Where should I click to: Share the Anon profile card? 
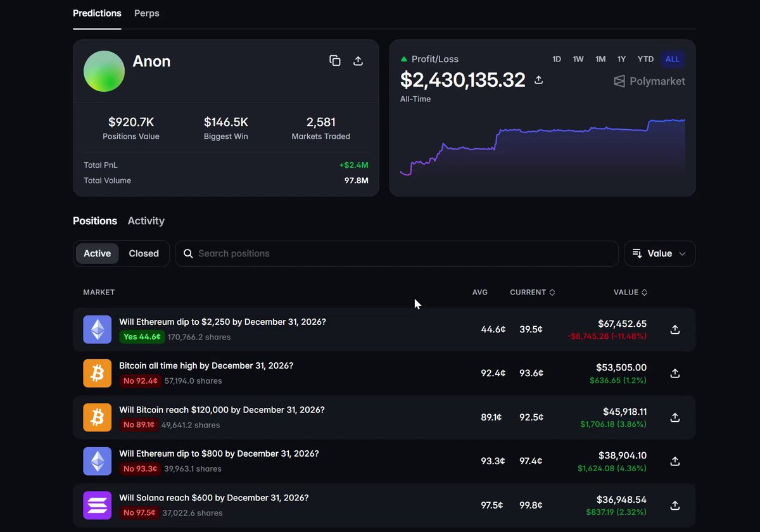coord(358,61)
